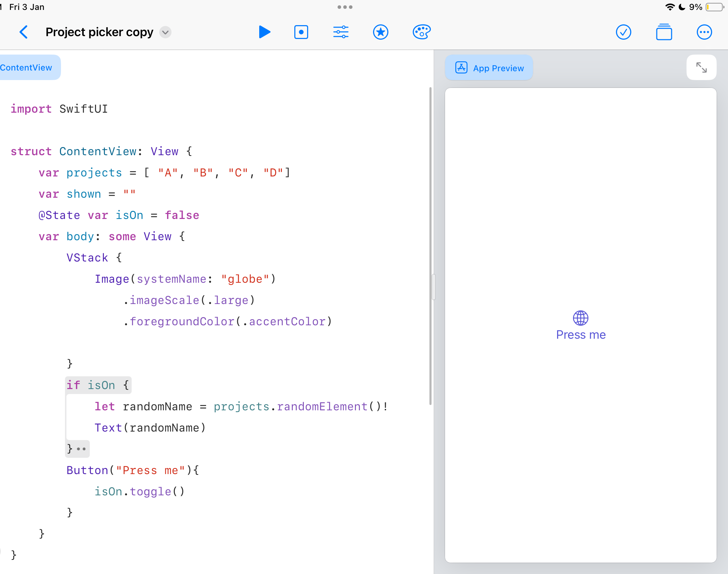Click the Image(systemName: "globe") line

click(185, 279)
